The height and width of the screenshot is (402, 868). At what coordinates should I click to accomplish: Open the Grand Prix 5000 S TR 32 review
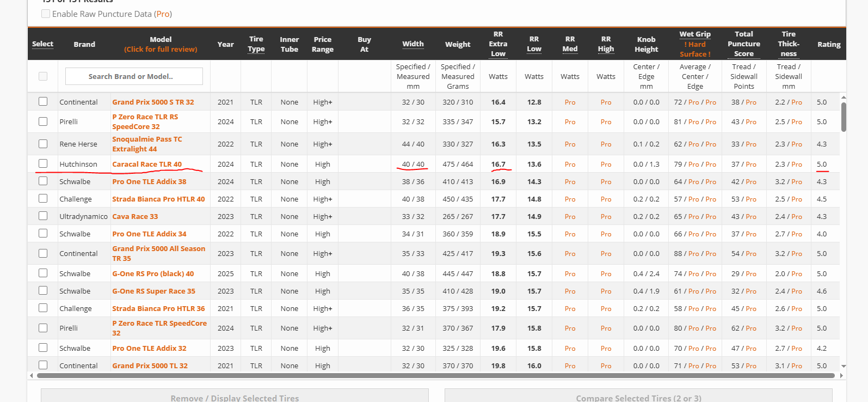pyautogui.click(x=153, y=102)
